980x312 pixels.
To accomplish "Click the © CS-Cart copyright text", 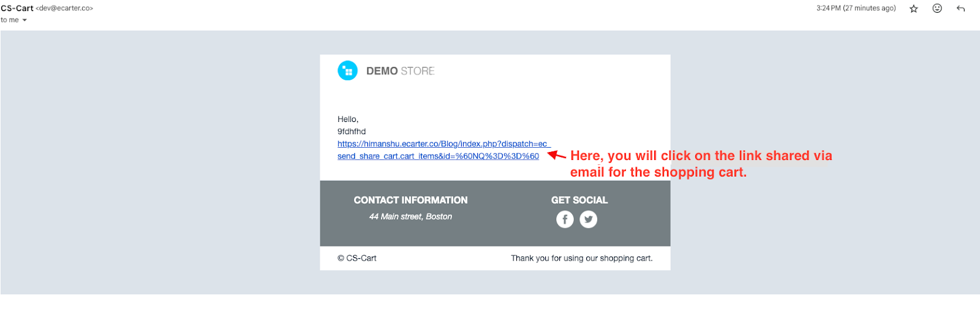I will 357,258.
